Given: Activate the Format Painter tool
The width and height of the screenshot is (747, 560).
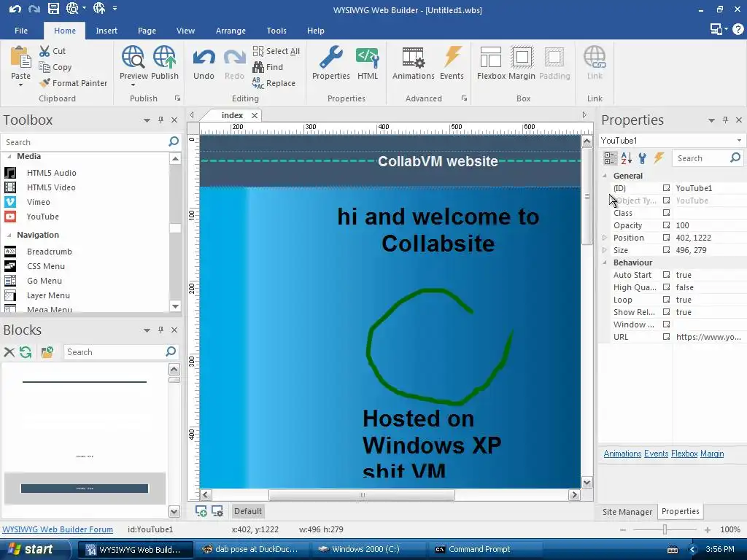Looking at the screenshot, I should (74, 83).
